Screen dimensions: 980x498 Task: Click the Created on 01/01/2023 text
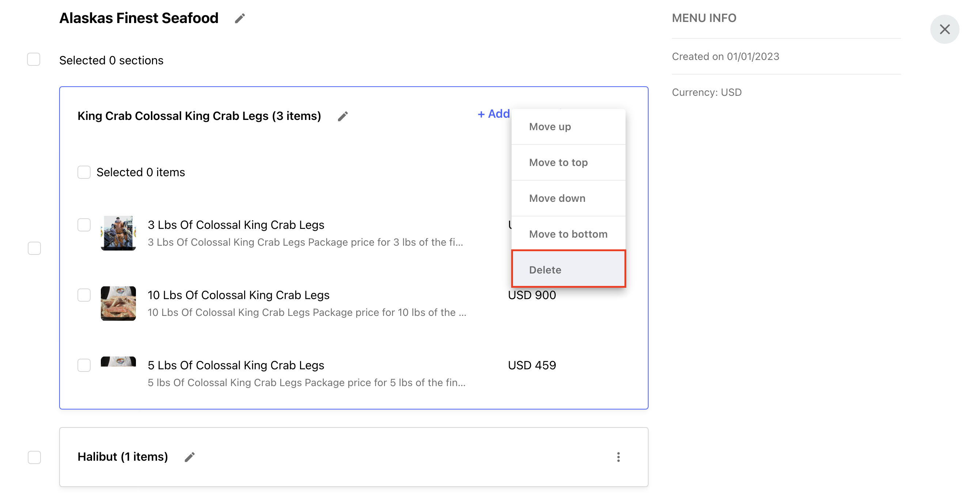725,56
